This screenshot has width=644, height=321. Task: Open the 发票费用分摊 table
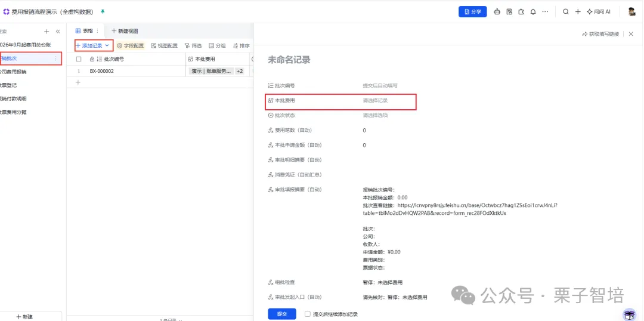pyautogui.click(x=13, y=112)
